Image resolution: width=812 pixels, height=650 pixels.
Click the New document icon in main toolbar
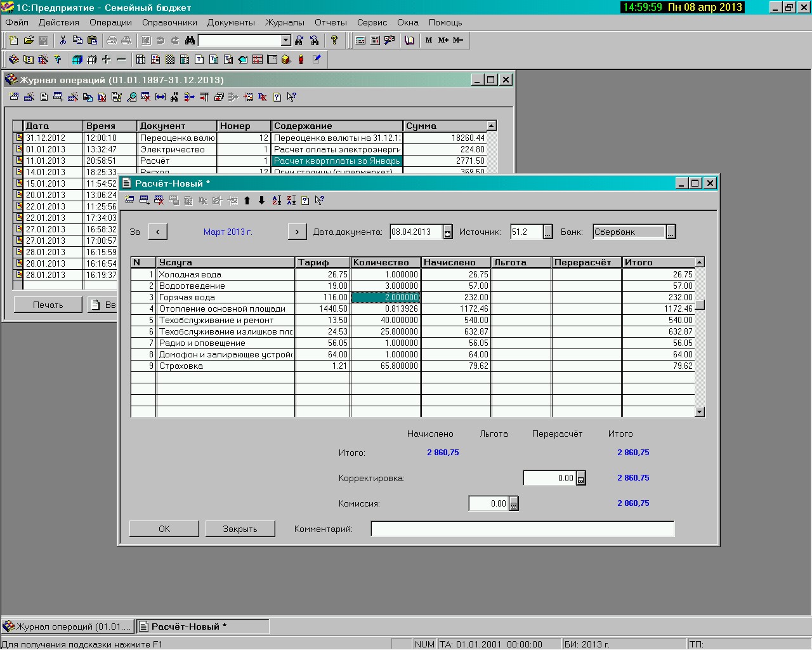[x=13, y=41]
